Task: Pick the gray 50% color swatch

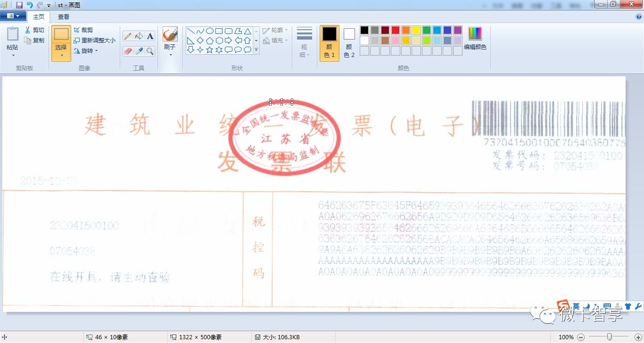Action: click(375, 30)
